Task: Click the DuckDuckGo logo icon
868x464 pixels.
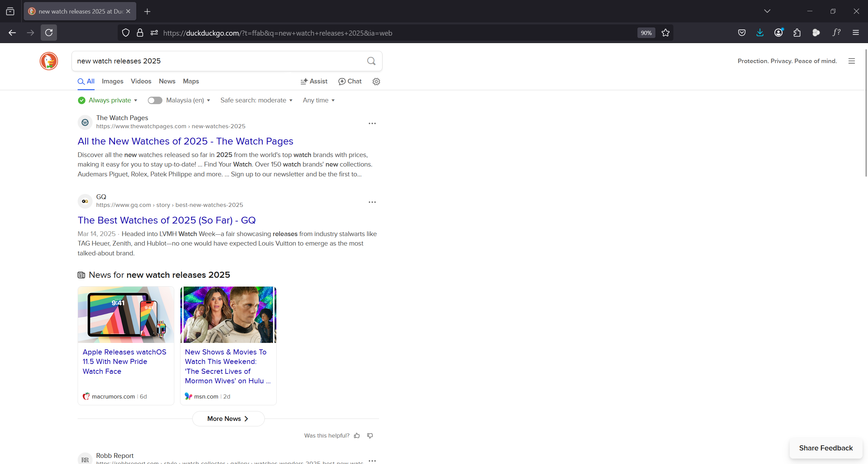Action: click(x=49, y=61)
